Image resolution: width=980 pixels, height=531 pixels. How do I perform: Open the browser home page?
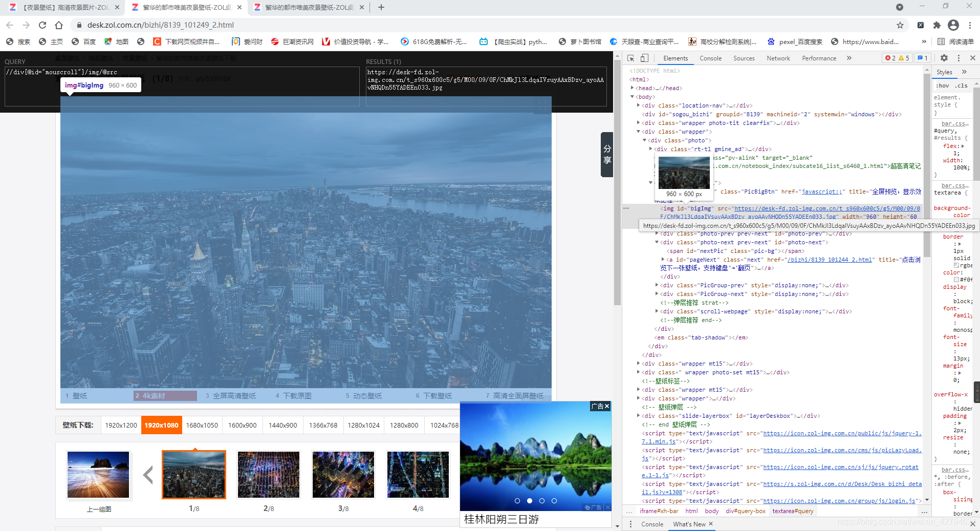[x=59, y=25]
